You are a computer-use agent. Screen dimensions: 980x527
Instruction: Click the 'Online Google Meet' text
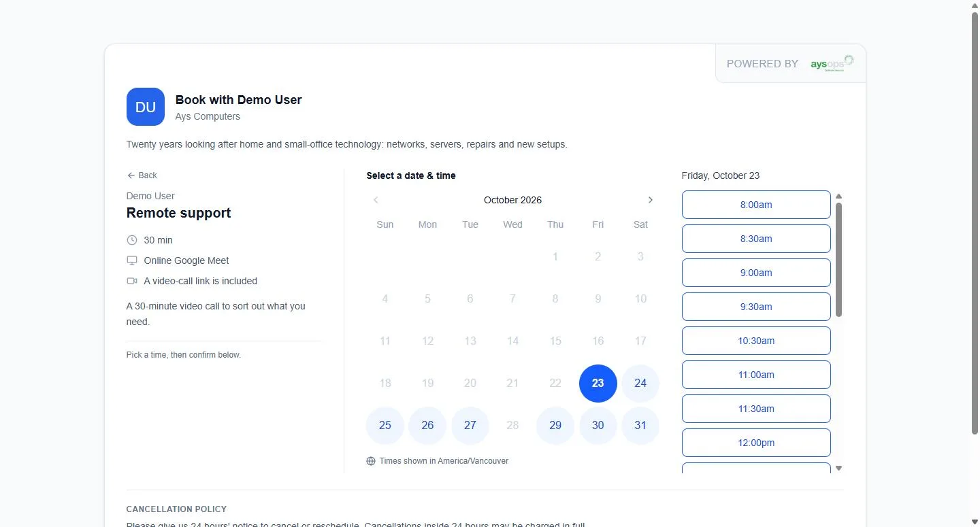click(186, 260)
